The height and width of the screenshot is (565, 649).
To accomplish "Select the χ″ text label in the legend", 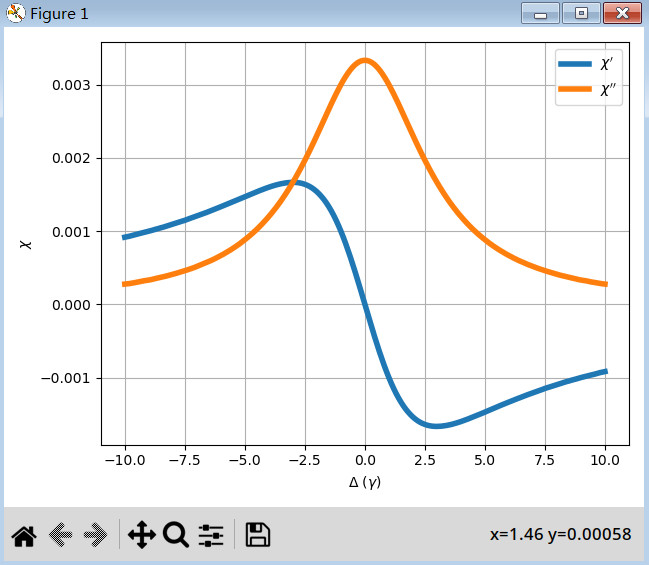I will 608,88.
